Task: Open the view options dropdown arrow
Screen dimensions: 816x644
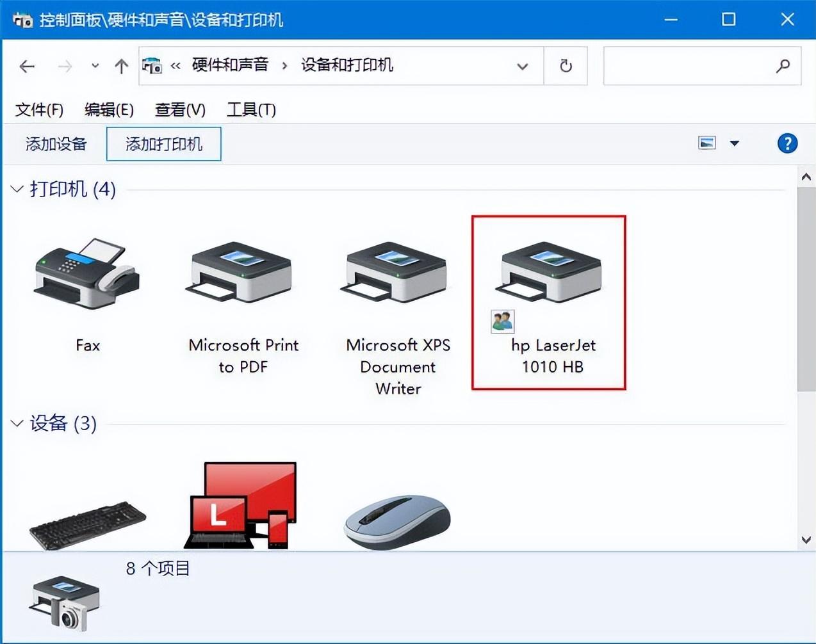Action: pyautogui.click(x=735, y=143)
